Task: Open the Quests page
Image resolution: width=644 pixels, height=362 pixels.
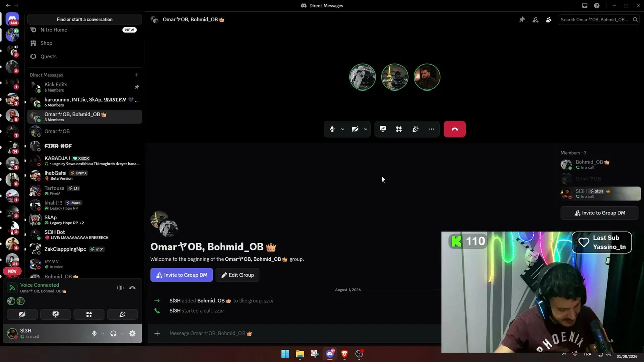Action: pyautogui.click(x=85, y=57)
